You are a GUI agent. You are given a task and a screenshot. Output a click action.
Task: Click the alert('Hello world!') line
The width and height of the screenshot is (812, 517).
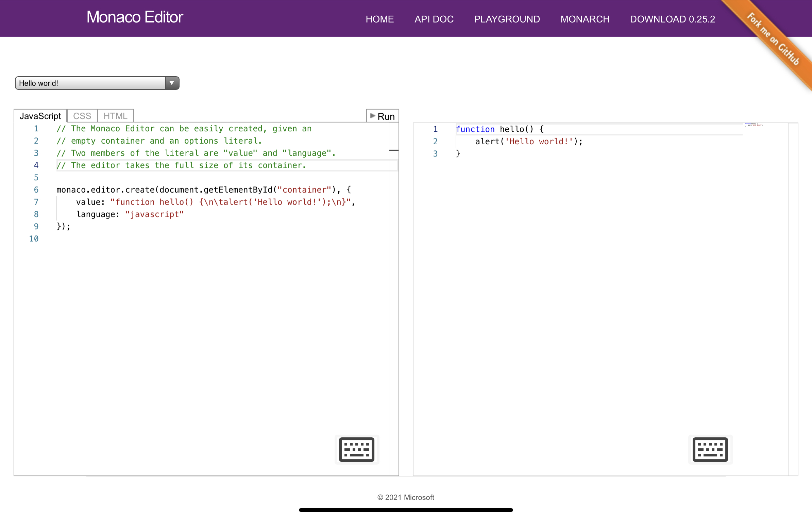pyautogui.click(x=529, y=141)
